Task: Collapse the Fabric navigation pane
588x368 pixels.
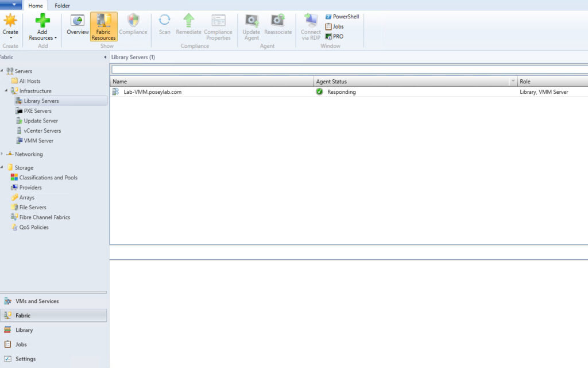Action: (105, 57)
